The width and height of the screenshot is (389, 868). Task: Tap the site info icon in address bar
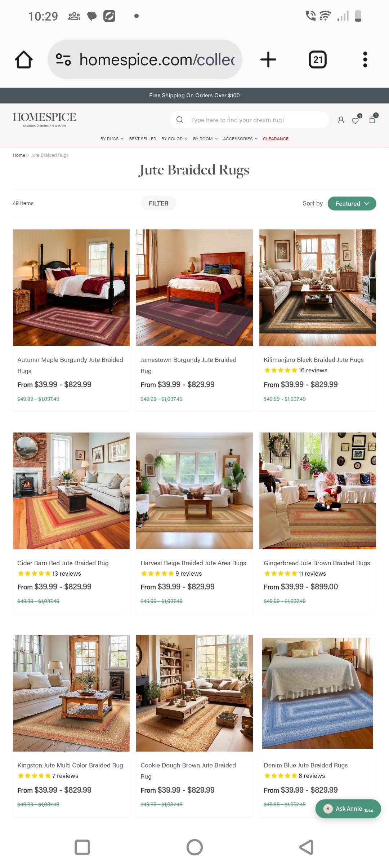pyautogui.click(x=63, y=59)
